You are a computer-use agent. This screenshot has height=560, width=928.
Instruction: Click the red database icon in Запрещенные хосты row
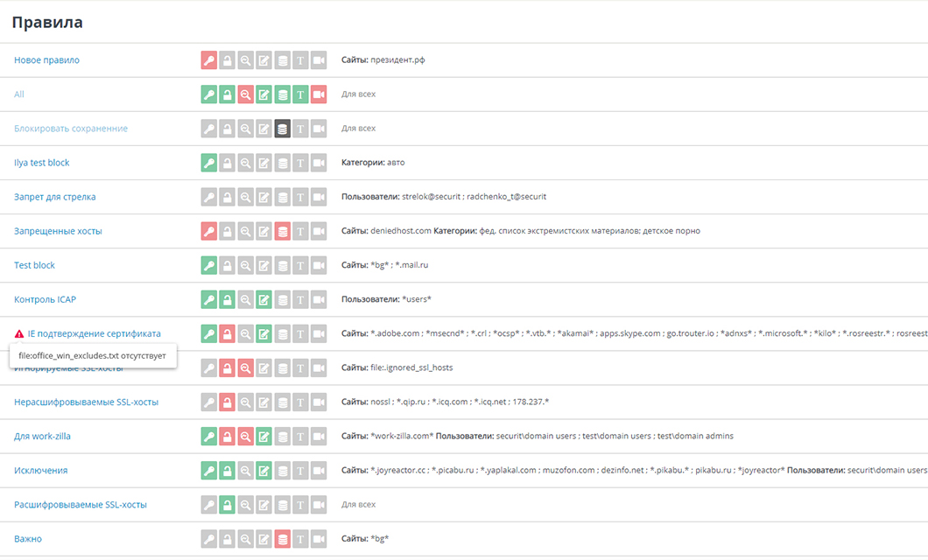tap(282, 231)
